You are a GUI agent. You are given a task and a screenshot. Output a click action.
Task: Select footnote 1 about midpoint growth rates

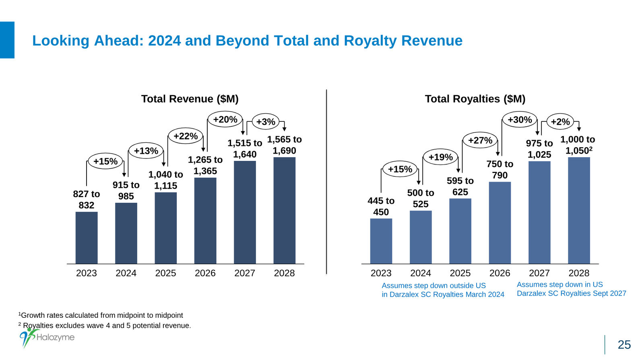coord(101,315)
